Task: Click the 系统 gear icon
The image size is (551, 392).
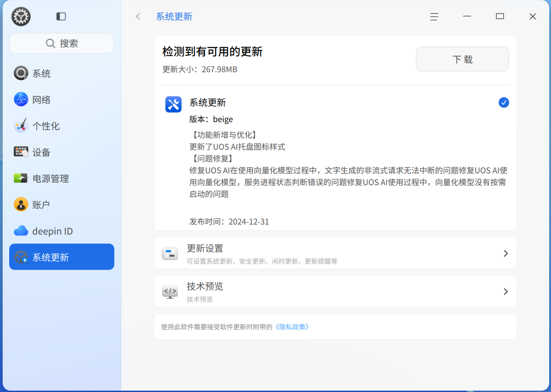Action: pos(21,73)
